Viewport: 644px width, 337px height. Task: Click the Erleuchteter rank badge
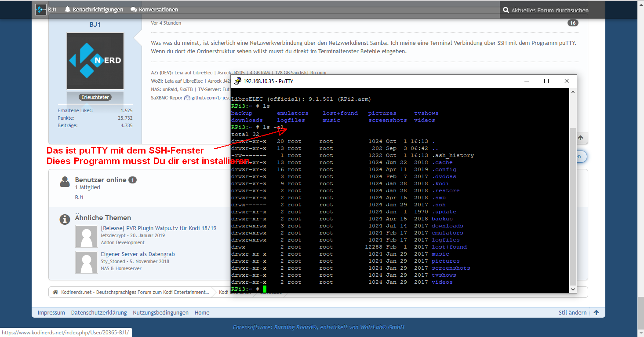pos(95,97)
